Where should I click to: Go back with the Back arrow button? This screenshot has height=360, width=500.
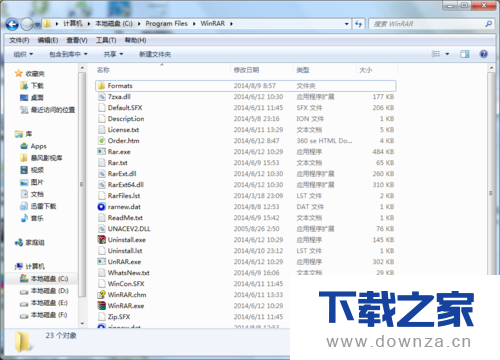(x=12, y=24)
